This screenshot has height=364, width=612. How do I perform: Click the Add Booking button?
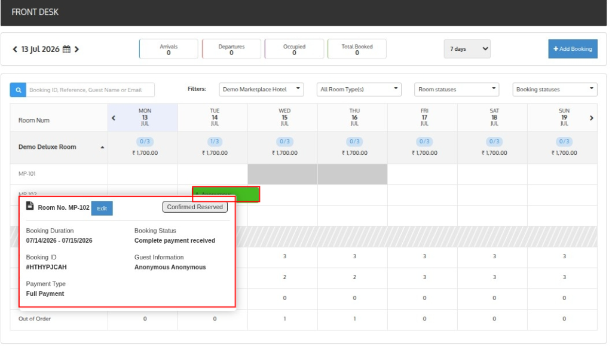(x=573, y=49)
